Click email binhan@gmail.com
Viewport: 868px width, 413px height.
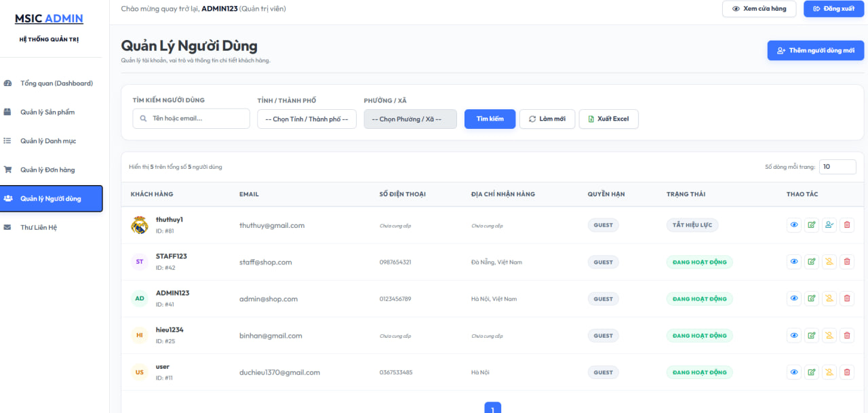(x=271, y=336)
